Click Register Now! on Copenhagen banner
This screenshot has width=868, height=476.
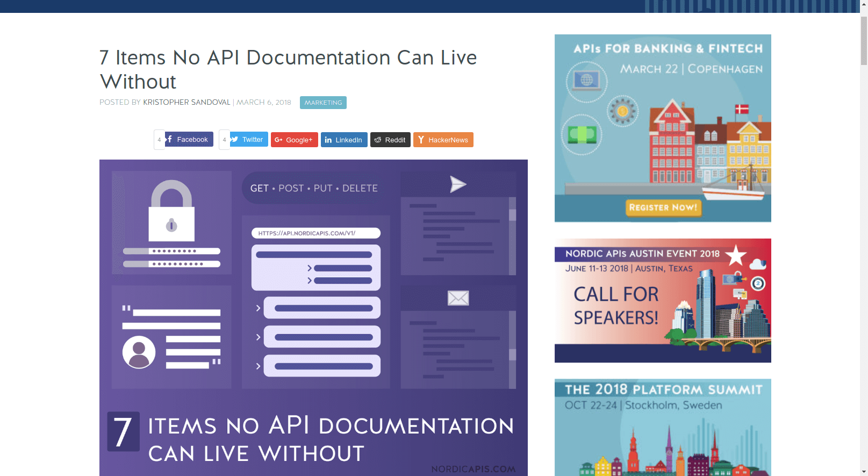click(x=663, y=207)
